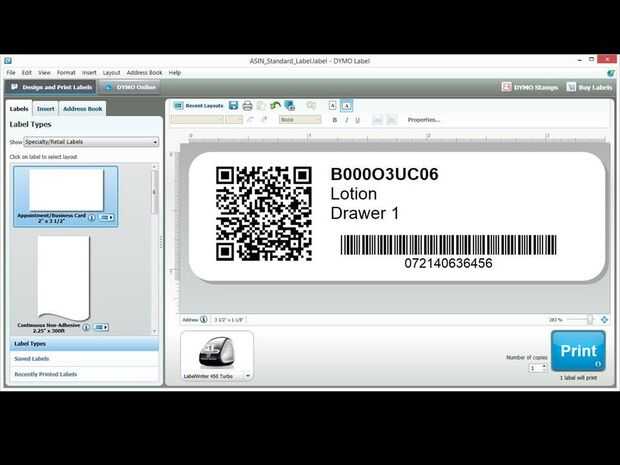
Task: Open the Properties... dialog
Action: pyautogui.click(x=423, y=120)
